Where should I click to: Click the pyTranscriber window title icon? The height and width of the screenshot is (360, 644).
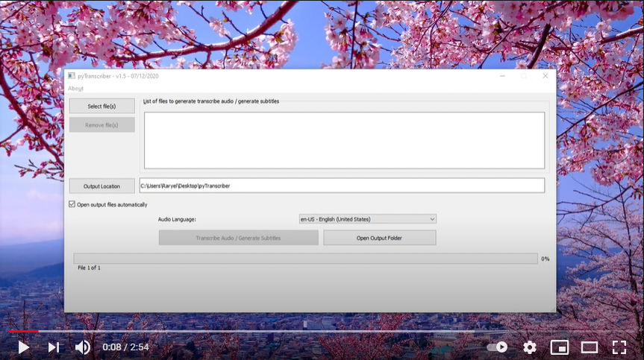pyautogui.click(x=71, y=76)
